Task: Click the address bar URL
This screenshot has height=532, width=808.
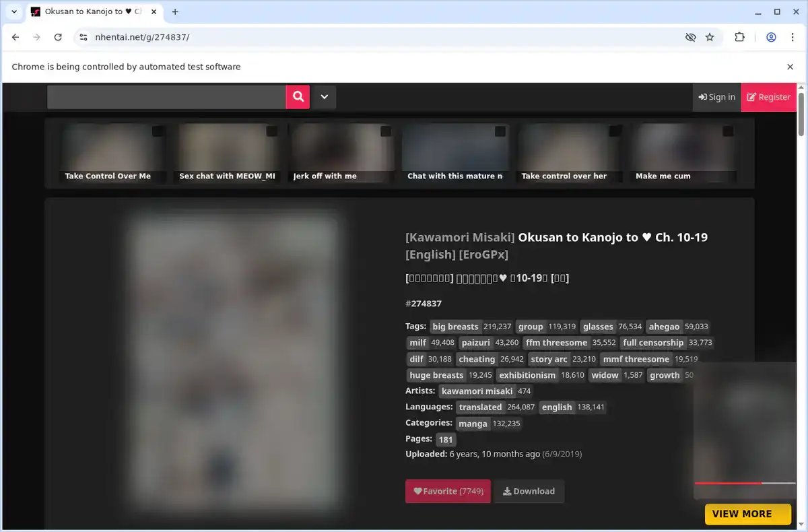Action: 142,37
